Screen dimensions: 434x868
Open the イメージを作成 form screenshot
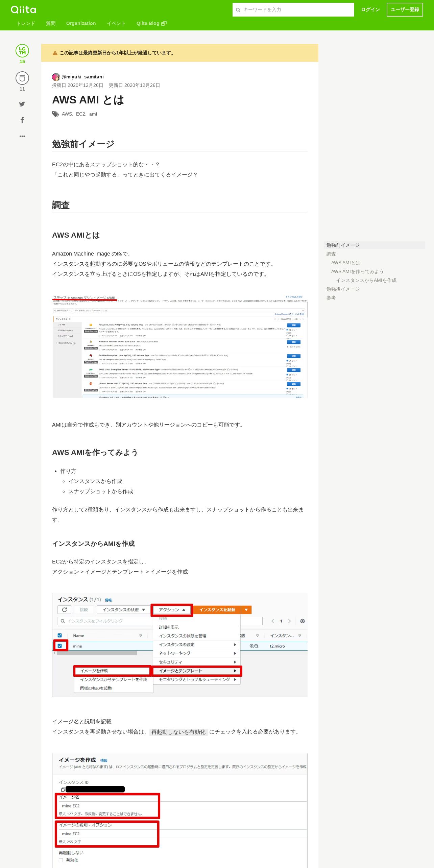tap(180, 811)
